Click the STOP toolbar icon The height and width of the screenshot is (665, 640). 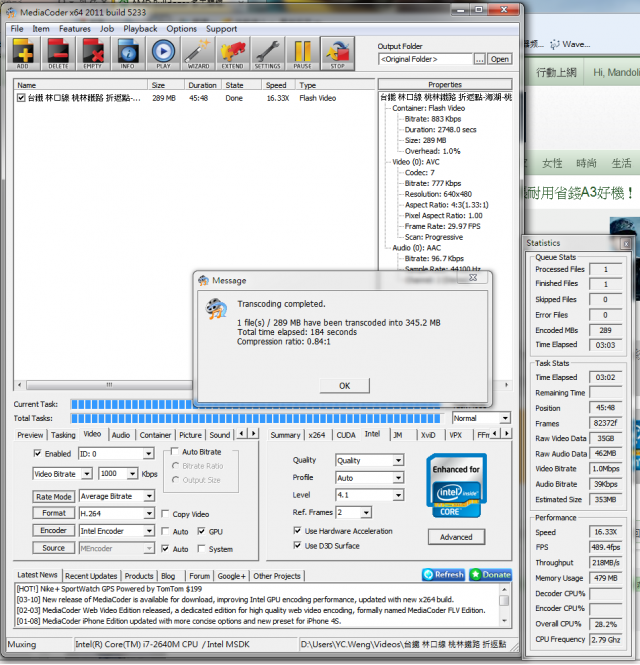pos(338,53)
